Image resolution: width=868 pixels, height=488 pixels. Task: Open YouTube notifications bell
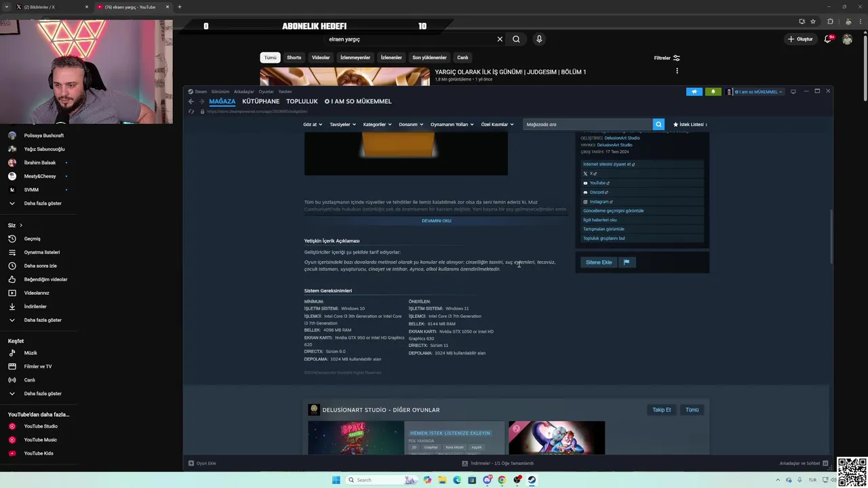point(827,39)
